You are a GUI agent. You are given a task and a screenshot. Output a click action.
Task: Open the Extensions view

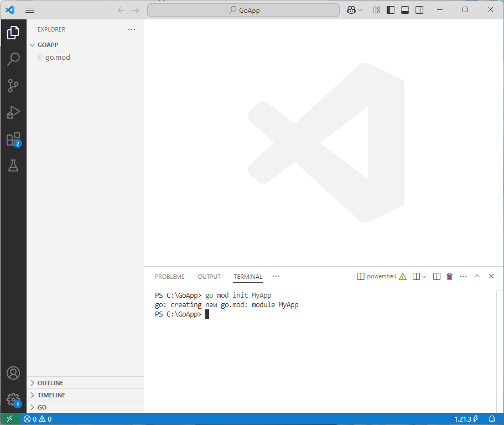[x=13, y=139]
